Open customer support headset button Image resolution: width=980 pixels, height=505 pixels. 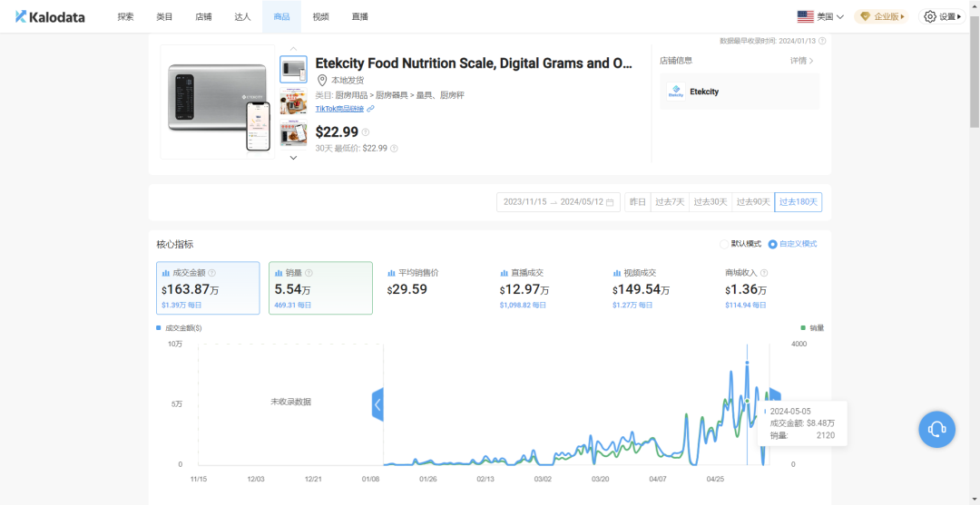point(936,429)
